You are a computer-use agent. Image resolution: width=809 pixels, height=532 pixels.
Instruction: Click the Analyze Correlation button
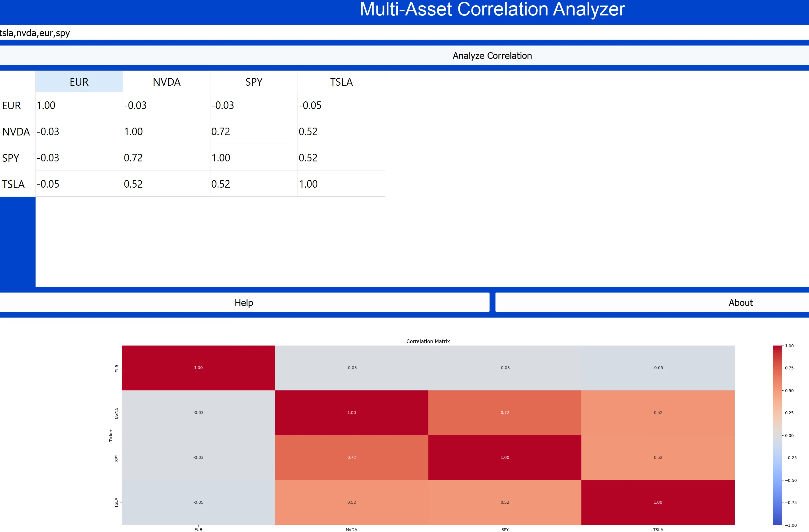[x=492, y=55]
